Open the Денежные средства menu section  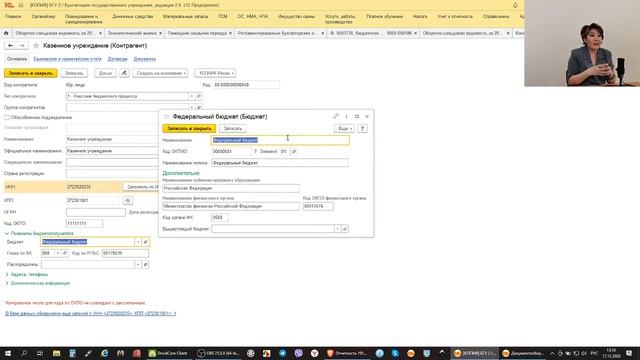pos(133,17)
